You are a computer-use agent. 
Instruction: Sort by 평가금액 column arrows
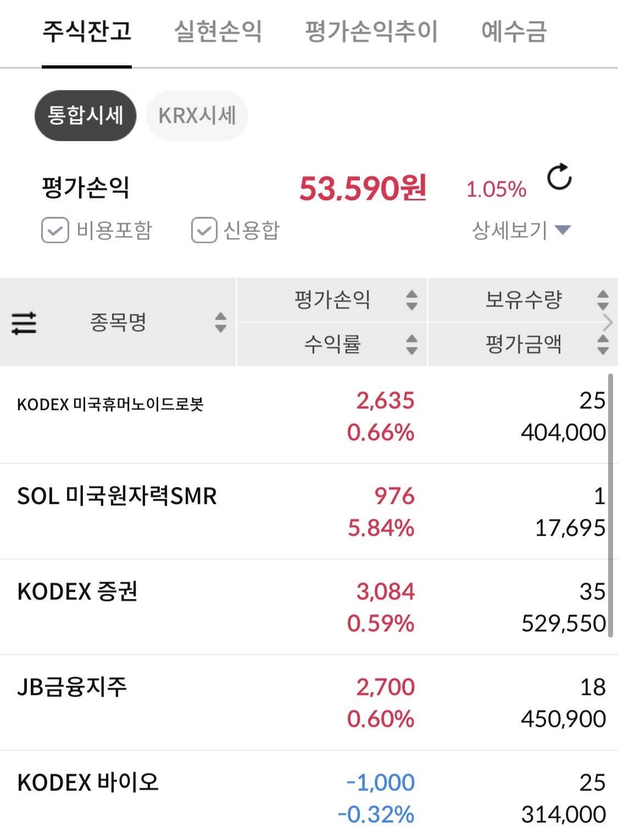[603, 344]
